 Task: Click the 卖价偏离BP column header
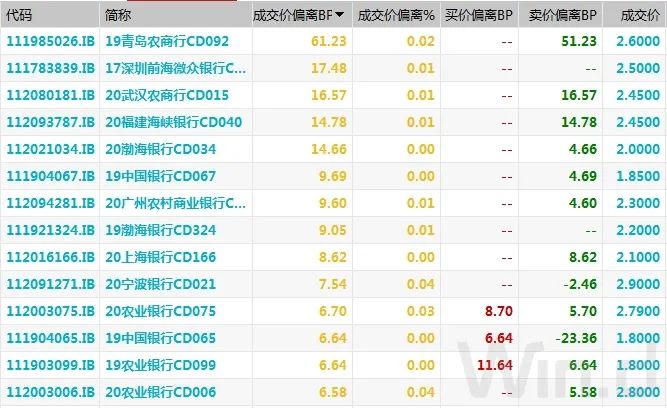[562, 15]
